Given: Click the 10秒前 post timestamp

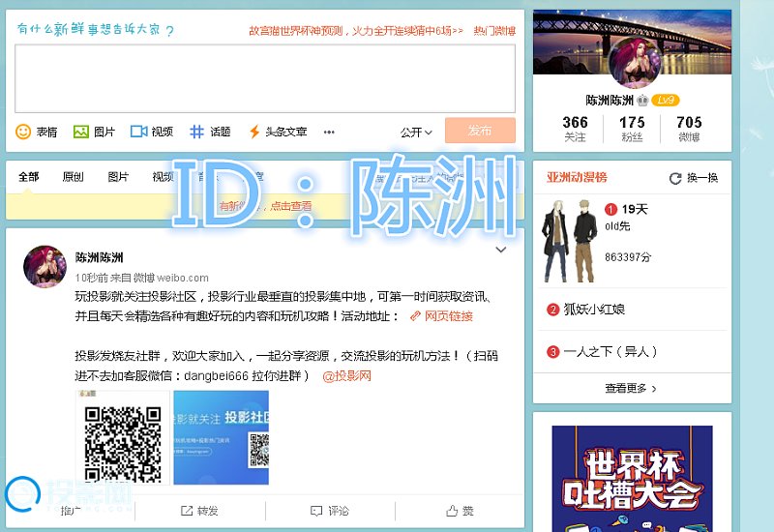Looking at the screenshot, I should (91, 278).
